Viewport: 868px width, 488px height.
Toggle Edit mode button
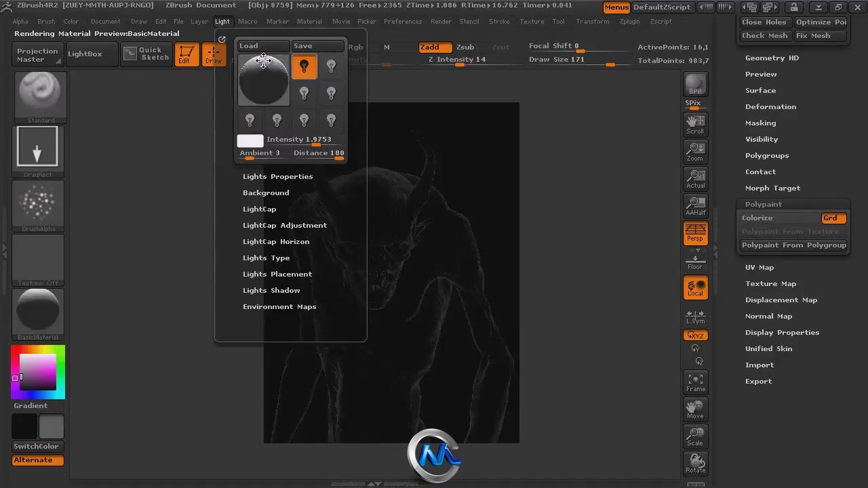186,54
